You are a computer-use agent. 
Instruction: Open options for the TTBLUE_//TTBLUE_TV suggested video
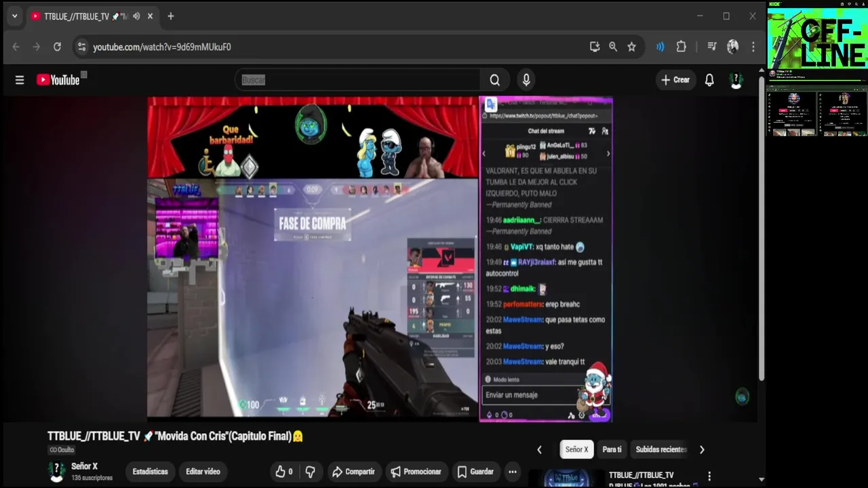(x=709, y=476)
